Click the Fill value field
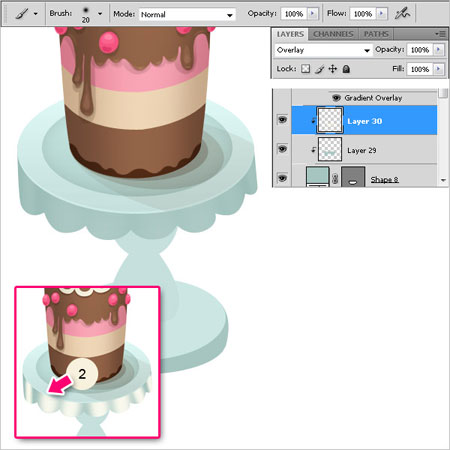The image size is (450, 450). coord(420,69)
